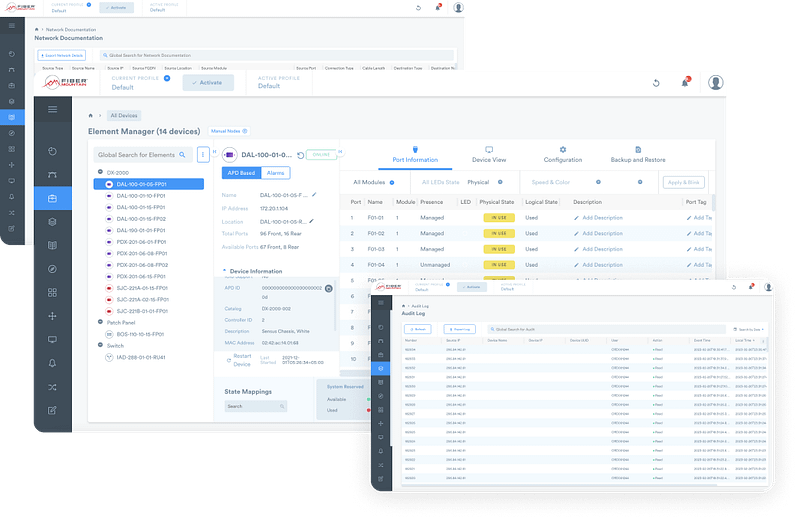The height and width of the screenshot is (522, 800).
Task: Switch to the Alarms toggle
Action: (276, 173)
